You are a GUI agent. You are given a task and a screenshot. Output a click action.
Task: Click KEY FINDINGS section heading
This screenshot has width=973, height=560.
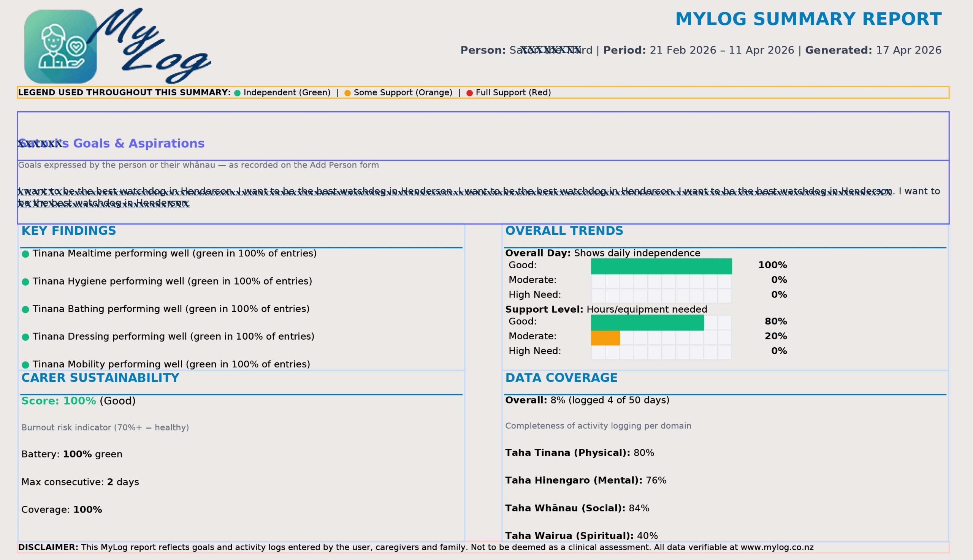(68, 231)
